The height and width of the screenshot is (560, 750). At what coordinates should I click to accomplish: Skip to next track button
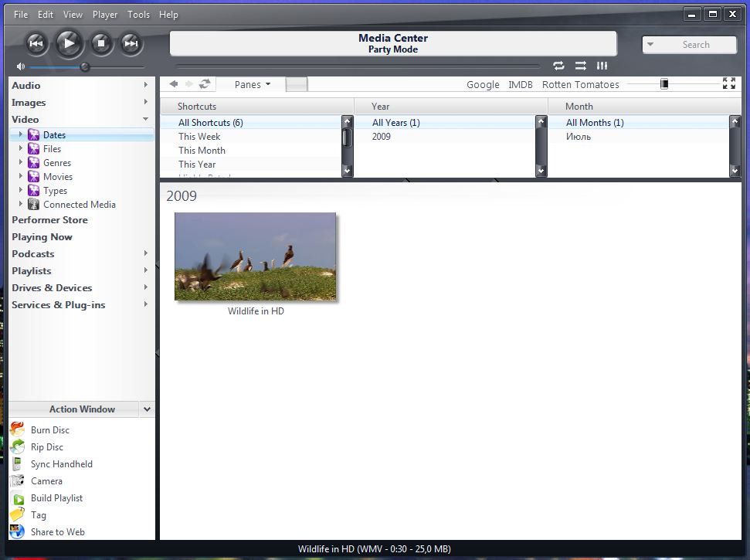click(x=131, y=43)
